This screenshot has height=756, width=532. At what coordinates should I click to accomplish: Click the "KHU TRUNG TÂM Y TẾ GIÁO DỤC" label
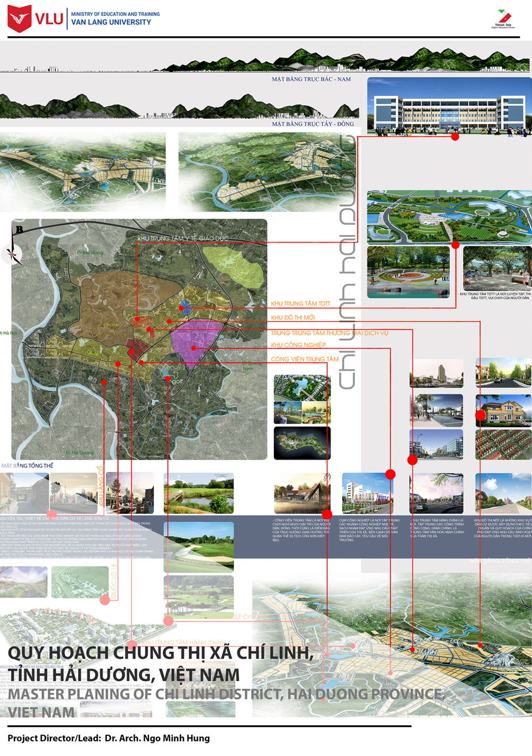pyautogui.click(x=183, y=239)
